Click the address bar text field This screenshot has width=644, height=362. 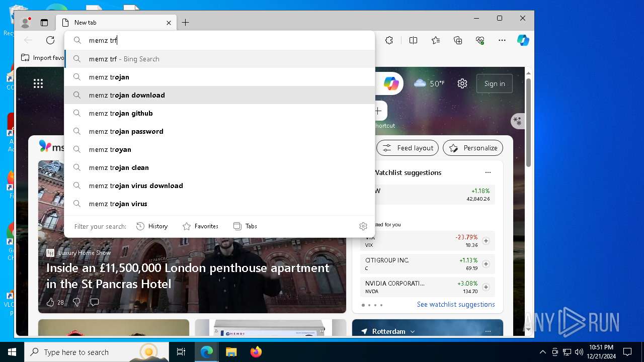[220, 40]
